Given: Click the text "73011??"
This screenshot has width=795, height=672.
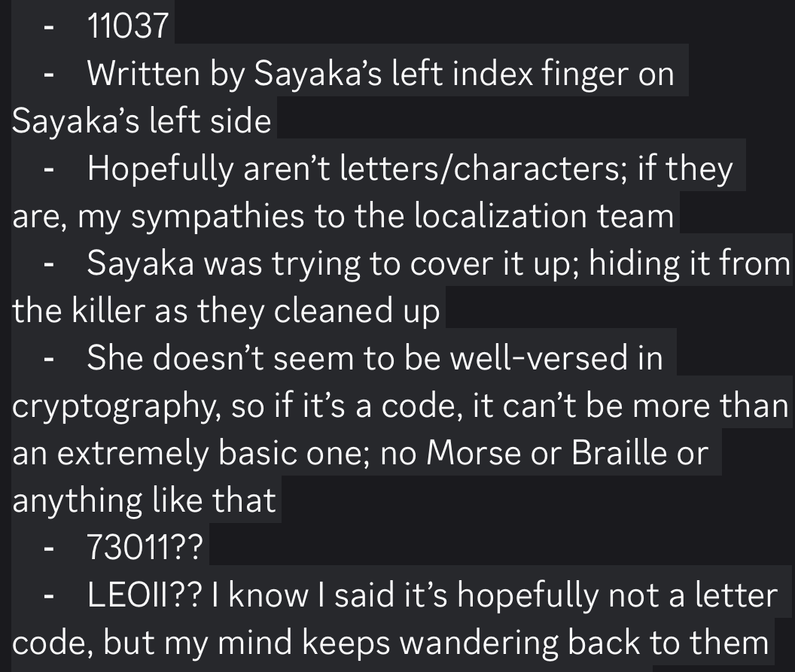Looking at the screenshot, I should [x=145, y=547].
